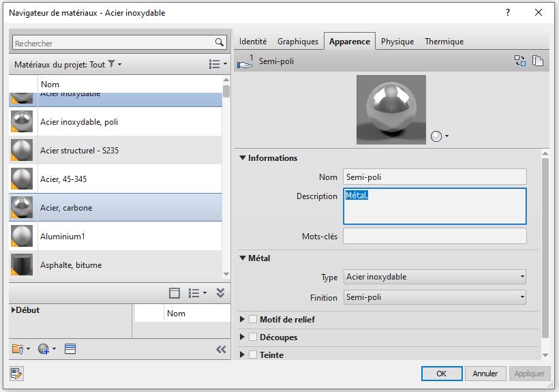Enable the Motif de relief checkbox
The image size is (559, 392).
pos(253,319)
